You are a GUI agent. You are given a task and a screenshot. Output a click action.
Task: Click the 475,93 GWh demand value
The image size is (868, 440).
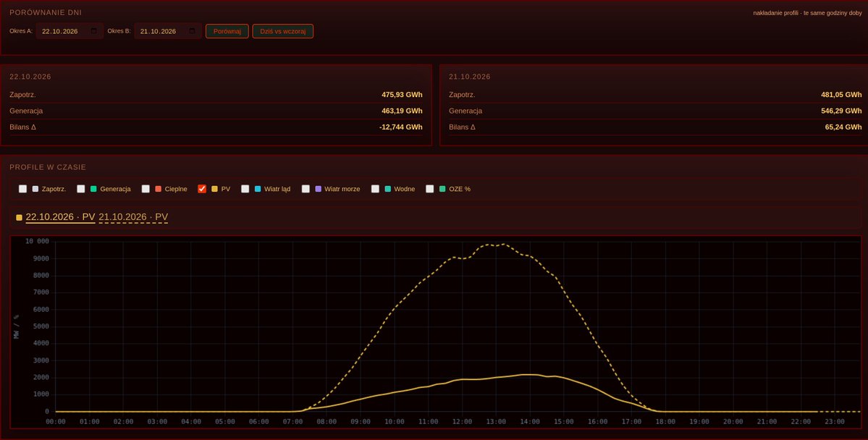coord(402,95)
